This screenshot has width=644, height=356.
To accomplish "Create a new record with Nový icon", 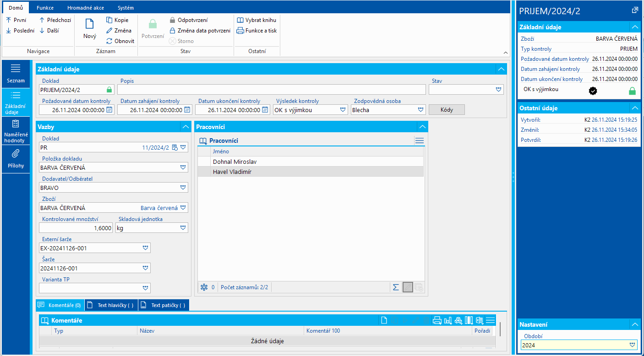I will click(90, 28).
